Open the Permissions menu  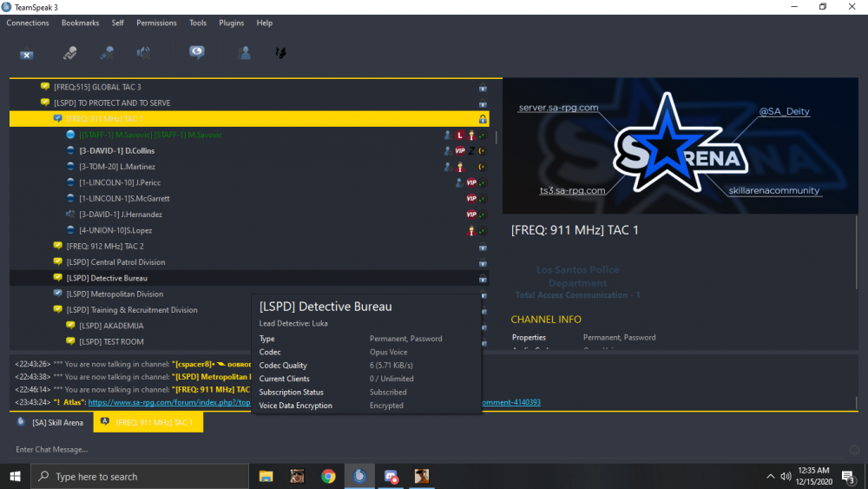[x=156, y=23]
